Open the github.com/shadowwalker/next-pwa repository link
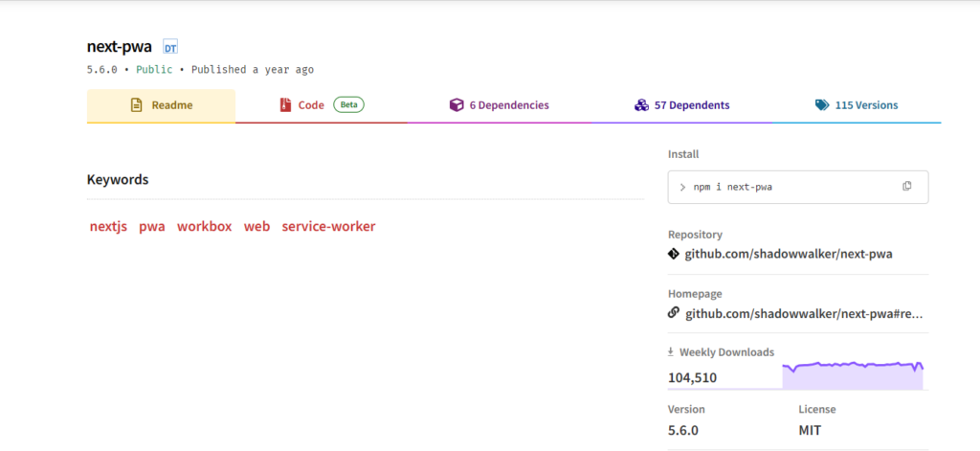Image resolution: width=980 pixels, height=451 pixels. point(789,254)
